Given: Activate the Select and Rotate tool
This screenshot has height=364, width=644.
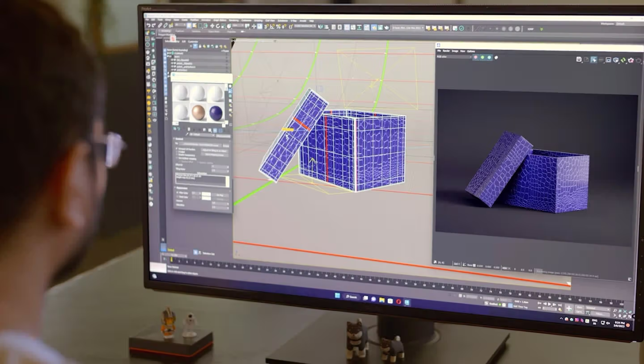Looking at the screenshot, I should pos(218,26).
